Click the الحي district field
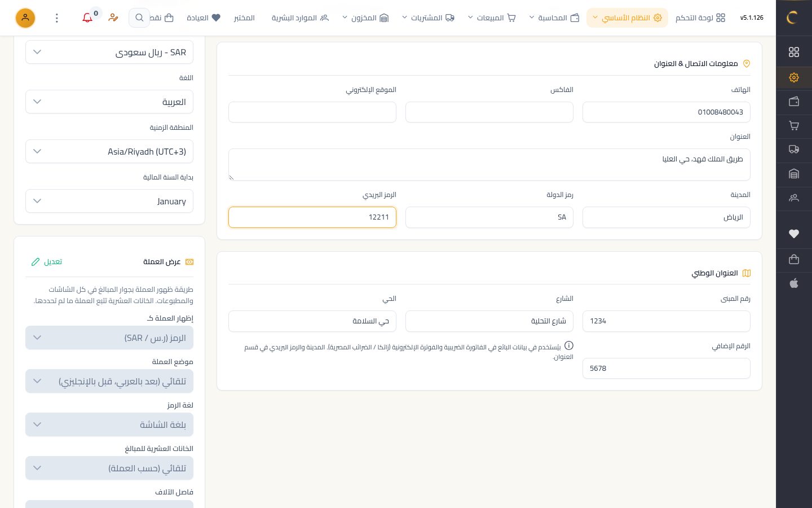Image resolution: width=812 pixels, height=508 pixels. [x=312, y=321]
